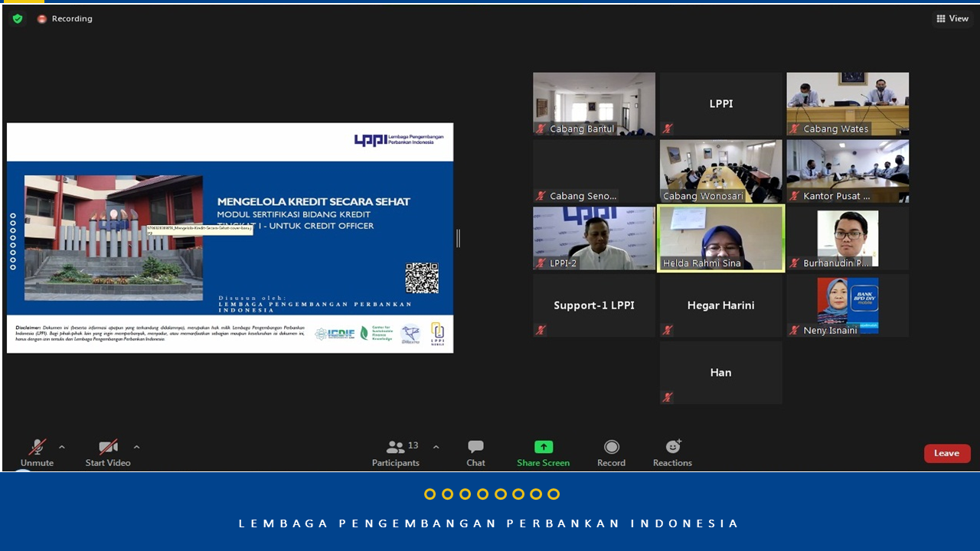Click the shared-screen divider handle
This screenshot has width=980, height=551.
click(x=458, y=239)
